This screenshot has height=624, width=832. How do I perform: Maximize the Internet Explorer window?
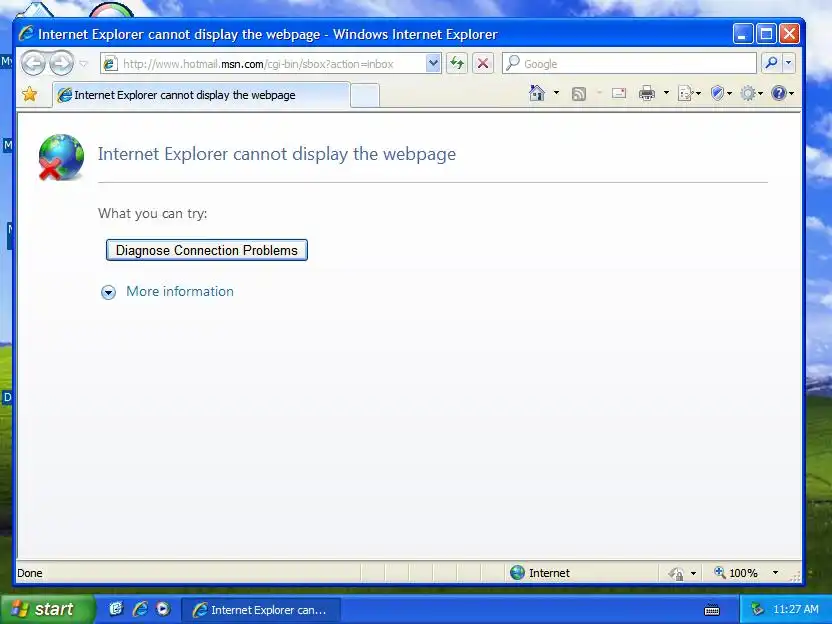point(766,34)
